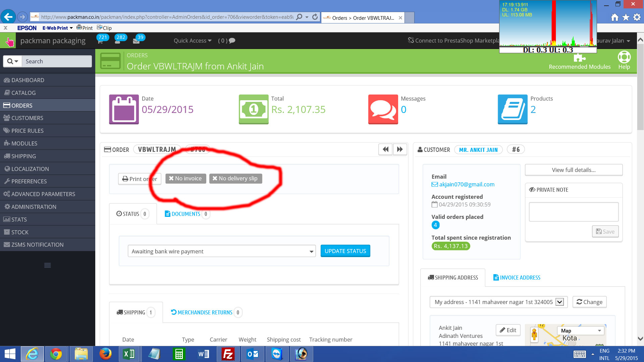This screenshot has height=362, width=644.
Task: Open customer email link akjain070@gmail.com
Action: [x=467, y=184]
